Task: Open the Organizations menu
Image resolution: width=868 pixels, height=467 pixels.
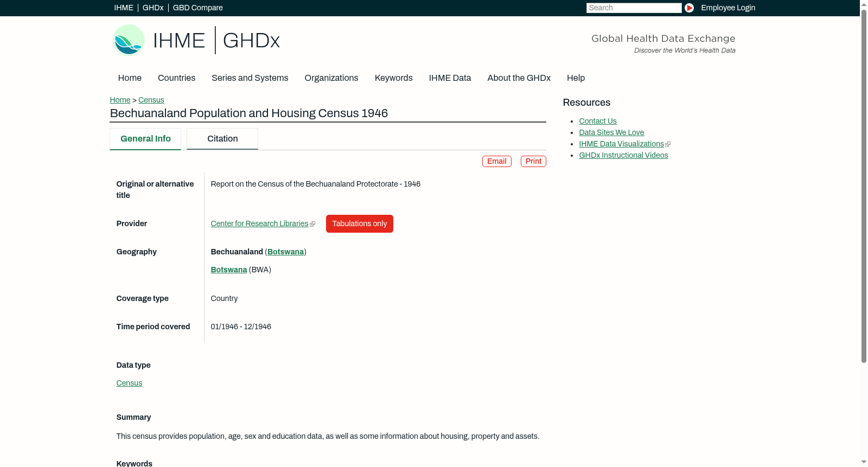Action: pos(331,78)
